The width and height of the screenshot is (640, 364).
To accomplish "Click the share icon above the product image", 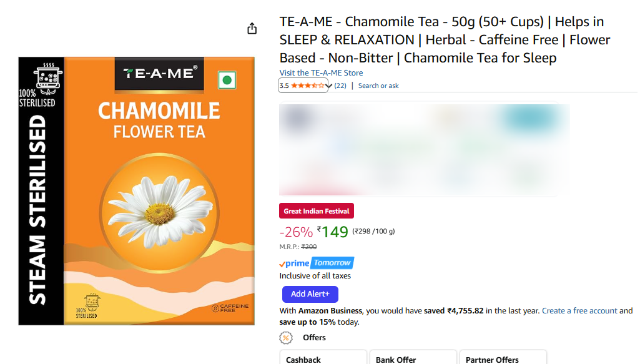I will tap(252, 29).
